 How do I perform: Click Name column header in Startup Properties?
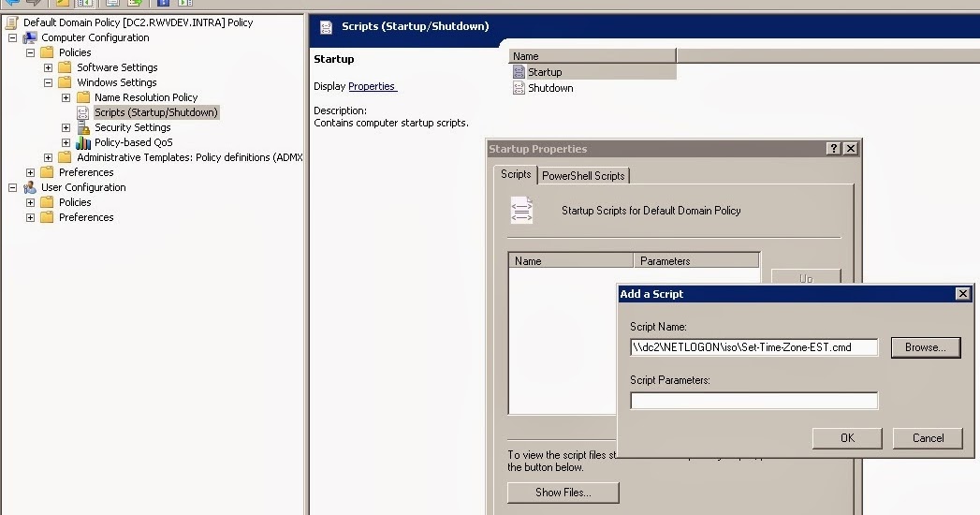coord(571,261)
